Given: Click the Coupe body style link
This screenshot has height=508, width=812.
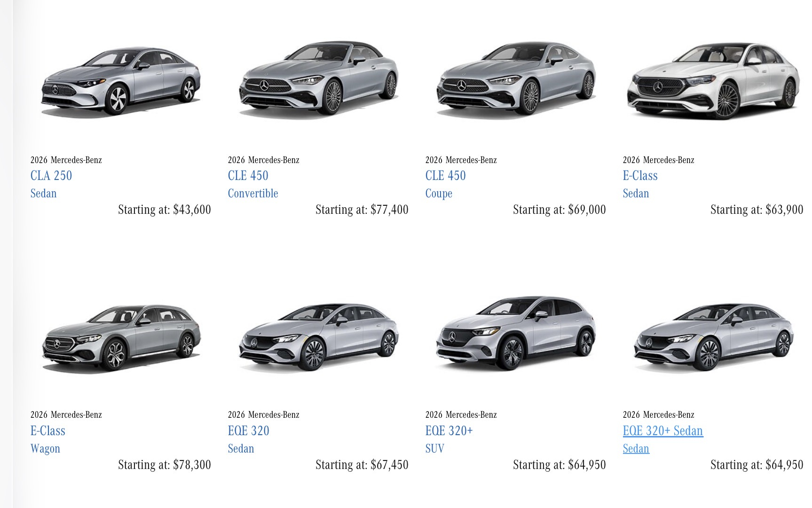Looking at the screenshot, I should click(439, 194).
